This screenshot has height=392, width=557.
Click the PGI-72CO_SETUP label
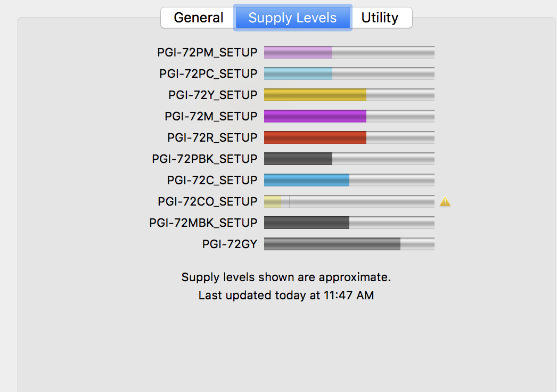[x=206, y=201]
